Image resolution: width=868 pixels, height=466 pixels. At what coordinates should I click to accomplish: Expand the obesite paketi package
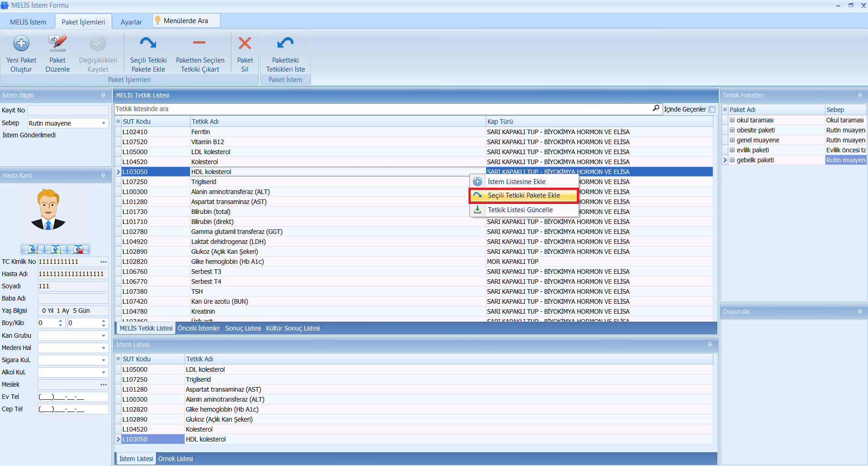pos(732,130)
